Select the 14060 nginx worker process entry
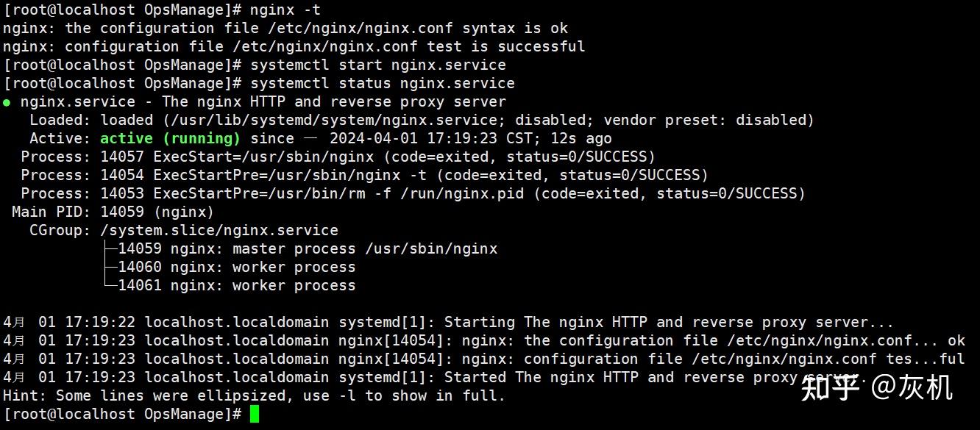 tap(236, 267)
